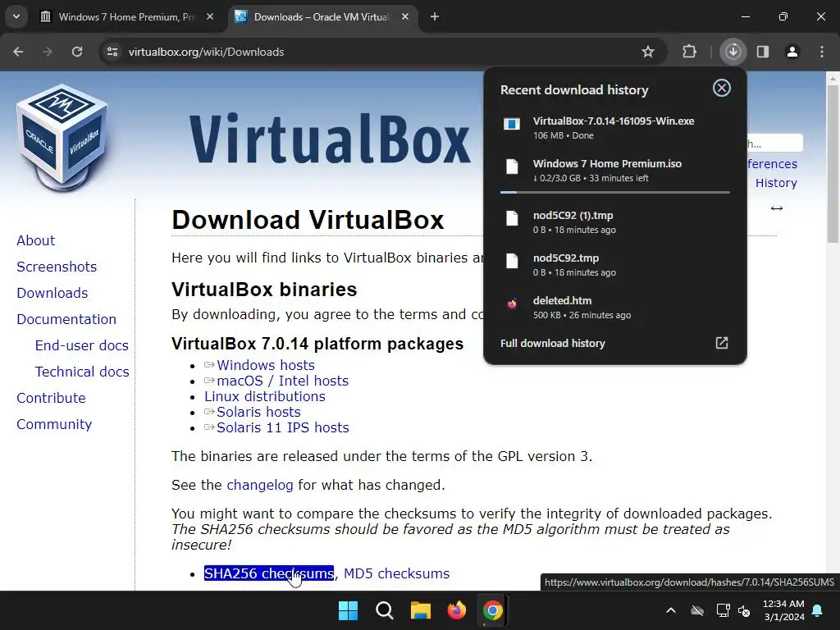The height and width of the screenshot is (630, 840).
Task: Open the side panel icon
Action: click(x=763, y=52)
